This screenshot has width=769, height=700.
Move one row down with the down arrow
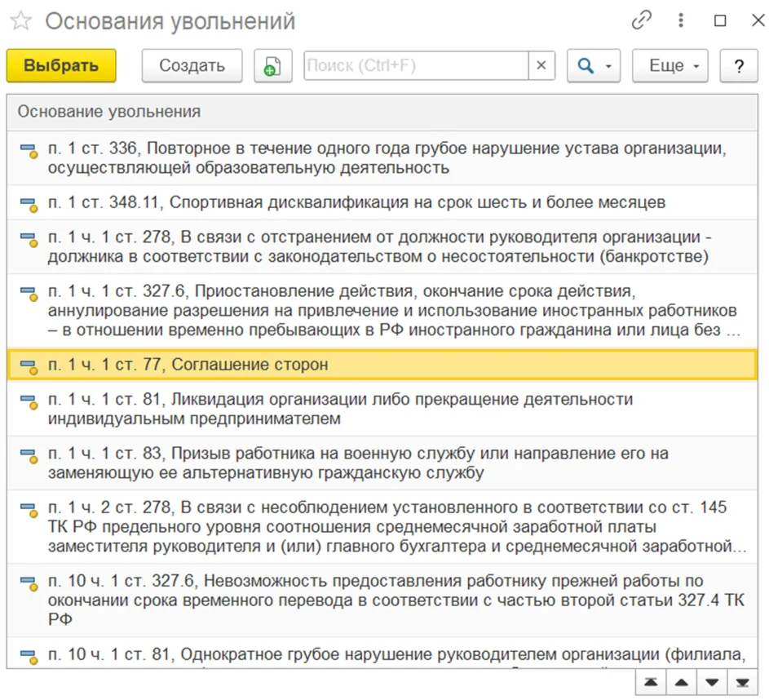712,682
